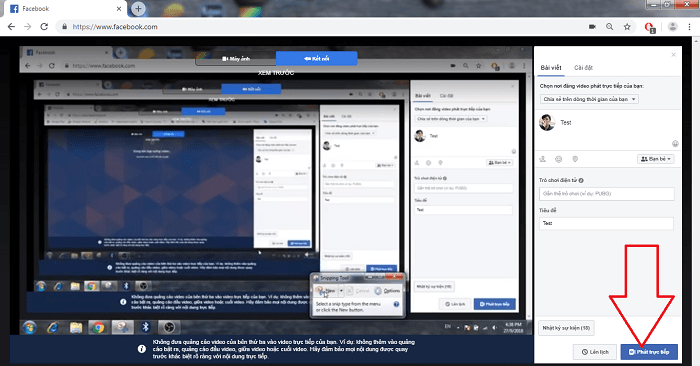Click the Tiêu đề title field containing Test
This screenshot has width=700, height=366.
[606, 223]
